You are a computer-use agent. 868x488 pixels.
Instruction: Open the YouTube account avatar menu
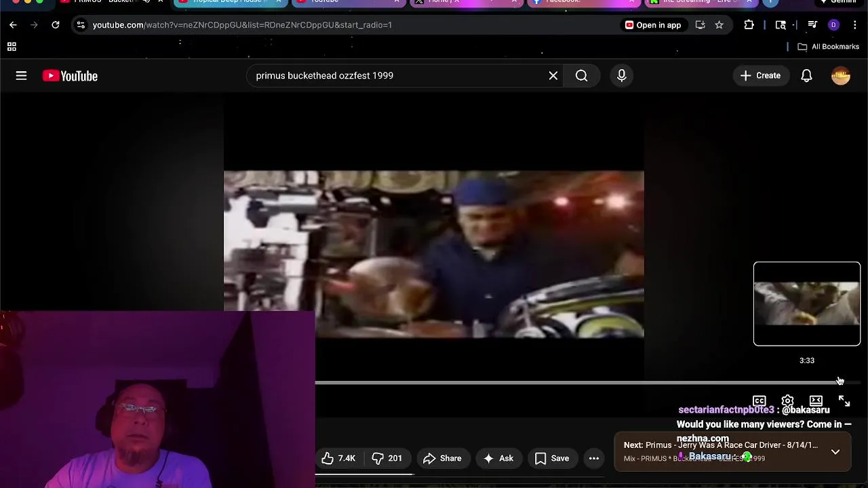pyautogui.click(x=841, y=76)
